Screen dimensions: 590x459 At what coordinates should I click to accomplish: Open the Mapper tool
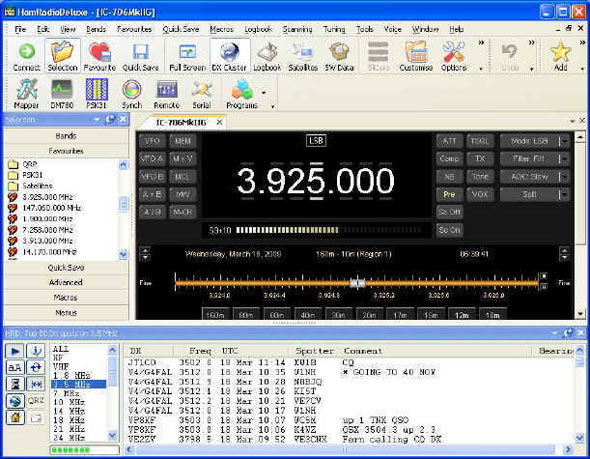26,94
